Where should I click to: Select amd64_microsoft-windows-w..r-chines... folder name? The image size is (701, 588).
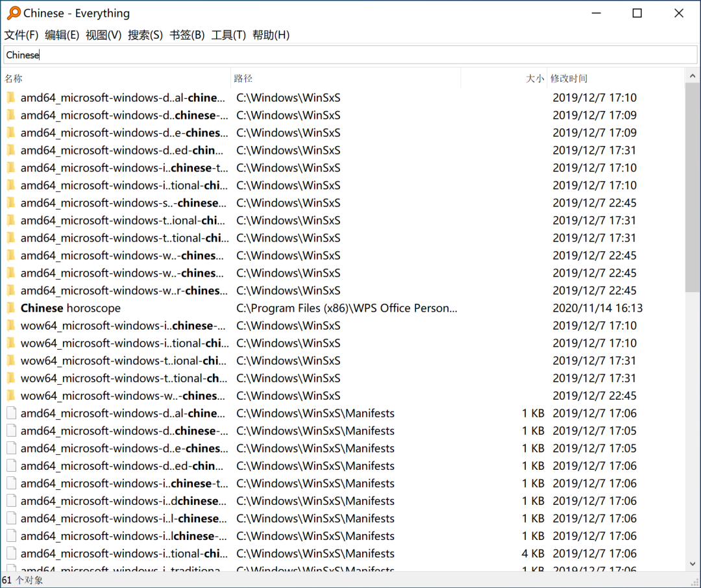(x=124, y=291)
